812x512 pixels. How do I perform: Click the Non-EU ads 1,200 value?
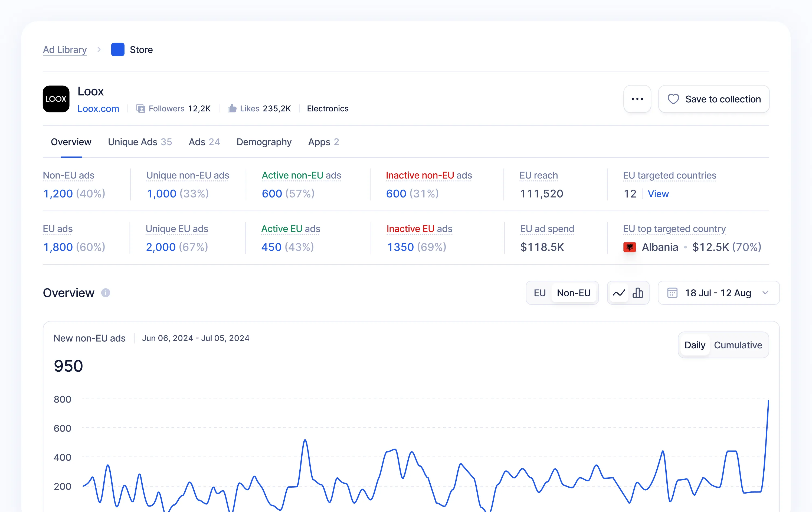tap(58, 193)
